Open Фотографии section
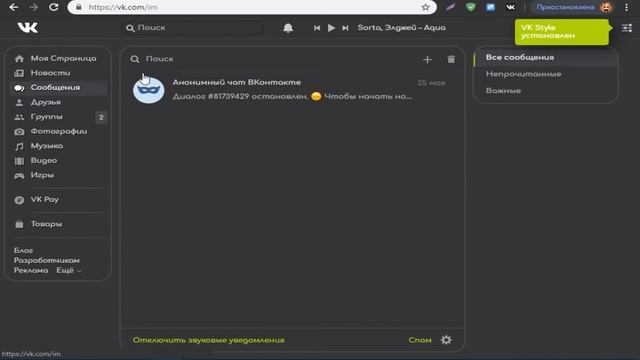 coord(58,131)
